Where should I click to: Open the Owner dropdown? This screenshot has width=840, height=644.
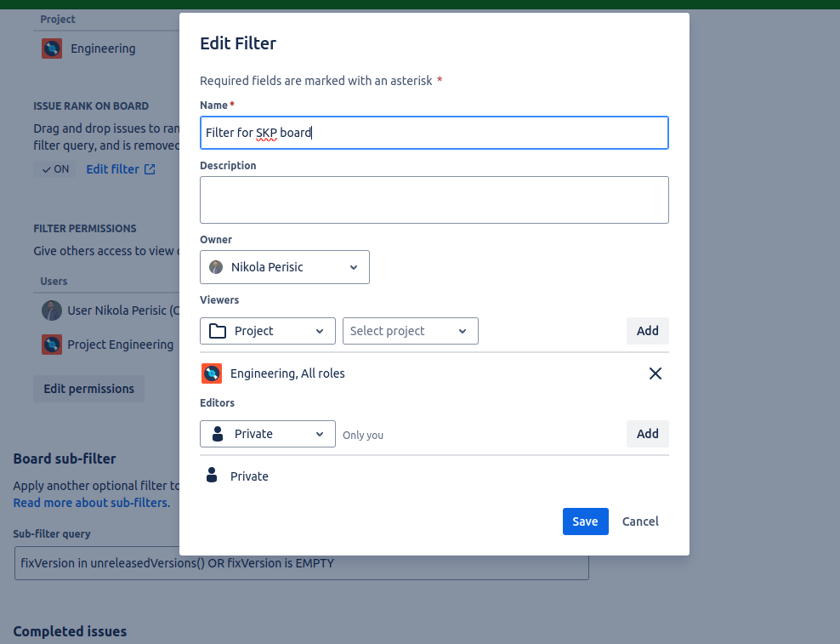point(285,267)
